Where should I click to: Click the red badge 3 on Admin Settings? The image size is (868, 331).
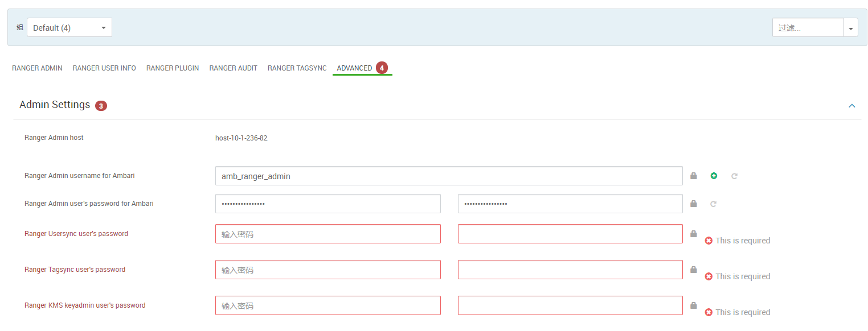(x=101, y=106)
